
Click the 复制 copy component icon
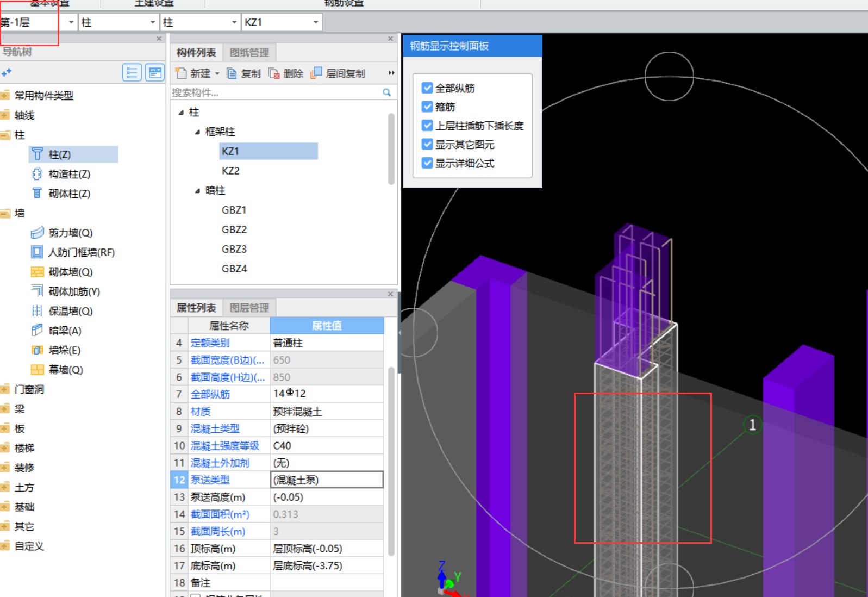(x=232, y=73)
